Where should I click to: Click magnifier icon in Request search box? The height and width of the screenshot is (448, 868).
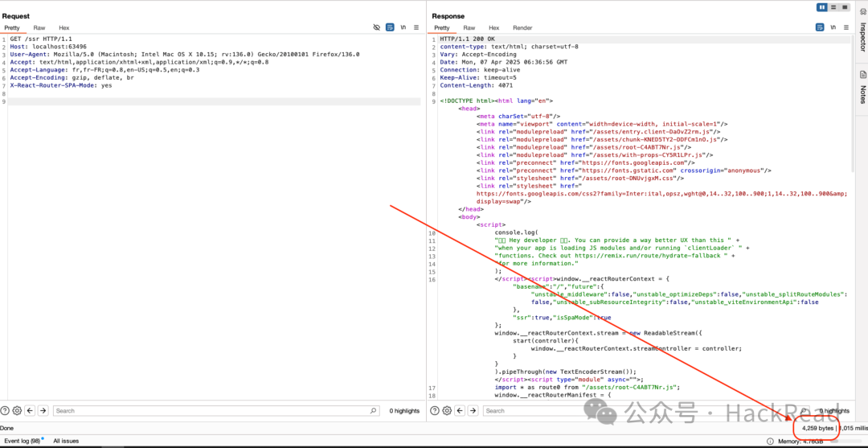374,411
